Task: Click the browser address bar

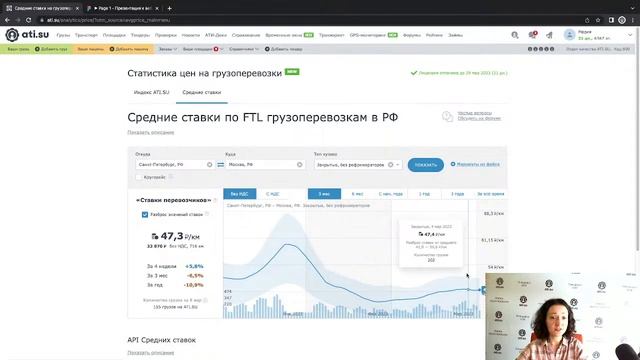Action: (310, 20)
